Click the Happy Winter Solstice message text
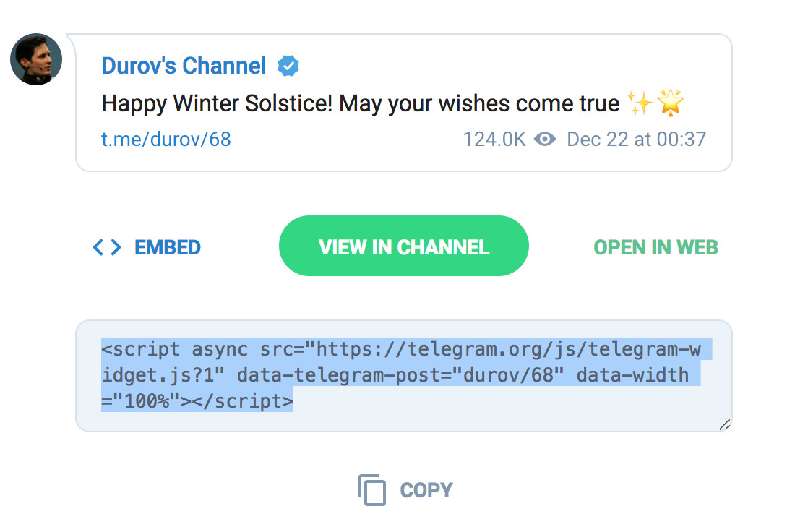Screen dimensions: 808x532 click(x=360, y=103)
